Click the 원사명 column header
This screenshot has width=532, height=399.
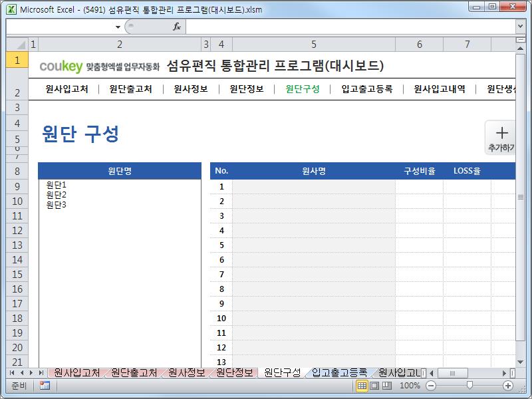[314, 171]
